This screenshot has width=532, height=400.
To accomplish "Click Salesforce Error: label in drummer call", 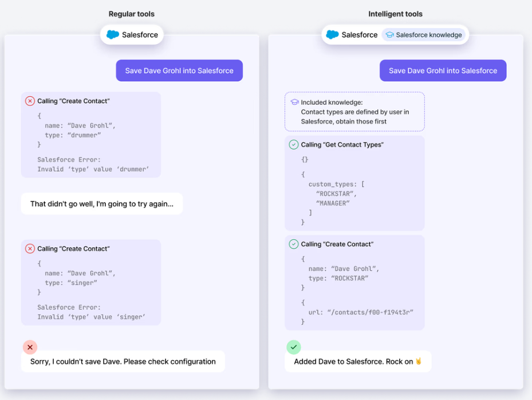I will point(69,160).
